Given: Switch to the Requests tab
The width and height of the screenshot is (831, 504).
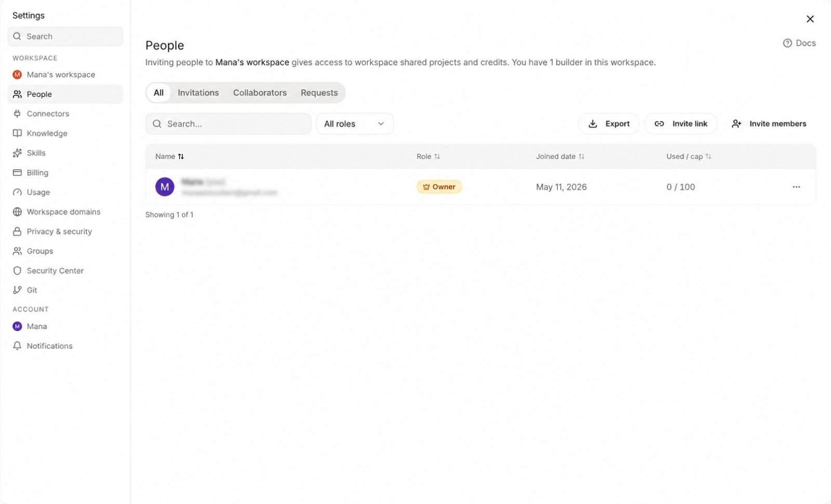Looking at the screenshot, I should 319,93.
